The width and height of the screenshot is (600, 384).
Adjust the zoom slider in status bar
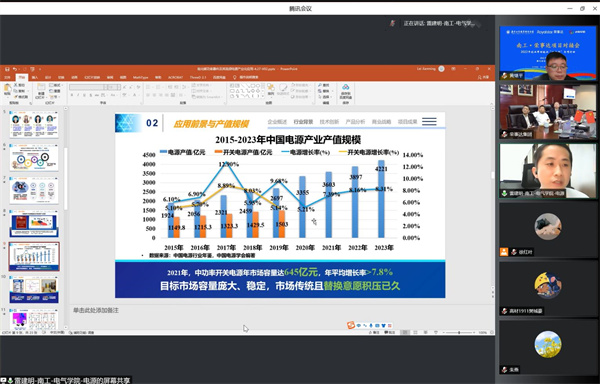click(459, 332)
